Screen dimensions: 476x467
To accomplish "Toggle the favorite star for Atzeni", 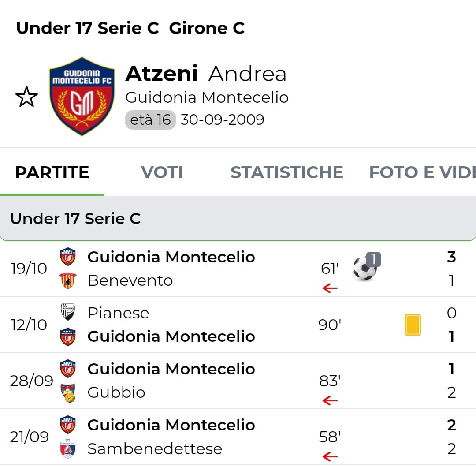I will point(26,97).
